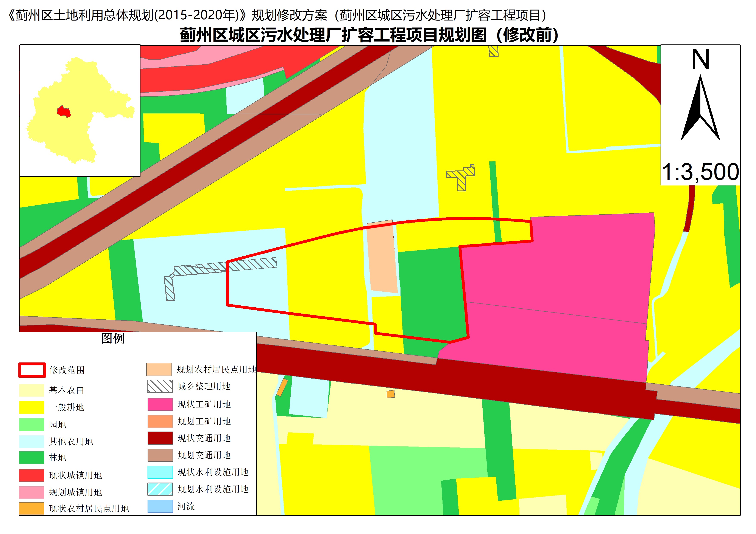Click the red district marker in inset map
This screenshot has width=756, height=534.
tap(64, 112)
